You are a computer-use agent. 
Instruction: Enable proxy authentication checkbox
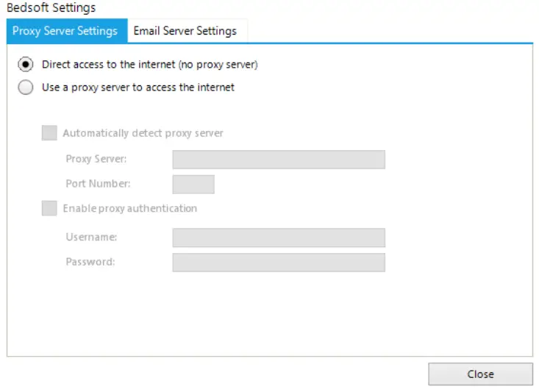[x=49, y=208]
